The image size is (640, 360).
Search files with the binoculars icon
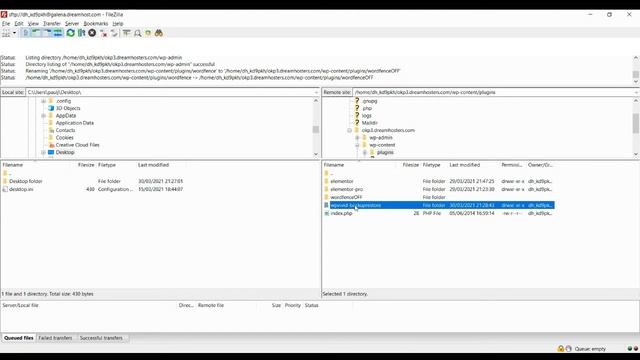[159, 33]
